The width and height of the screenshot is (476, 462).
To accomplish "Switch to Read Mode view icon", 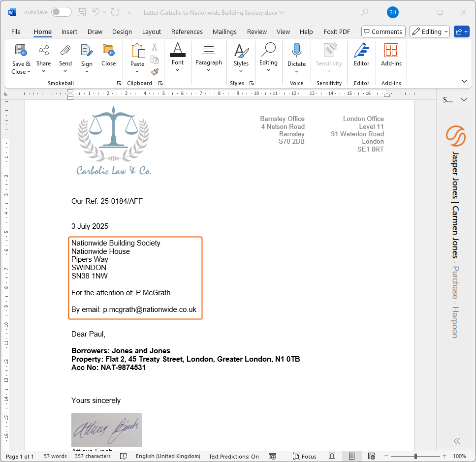I will pos(332,456).
